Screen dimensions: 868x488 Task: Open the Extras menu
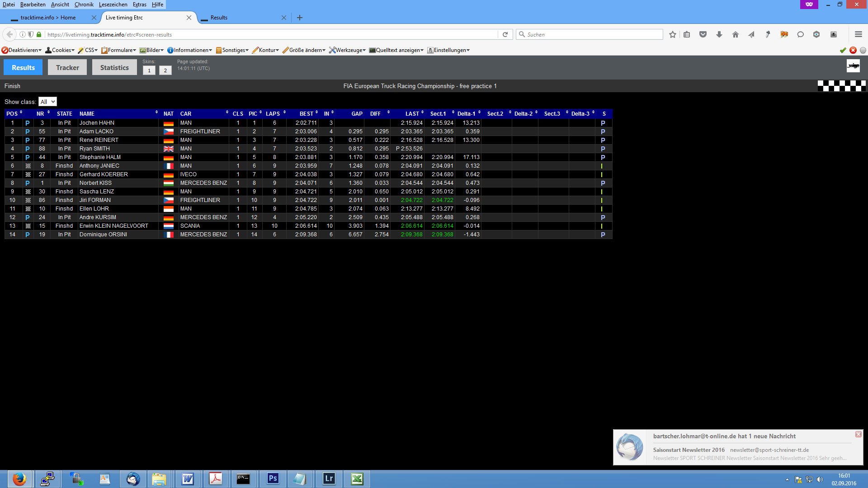139,5
